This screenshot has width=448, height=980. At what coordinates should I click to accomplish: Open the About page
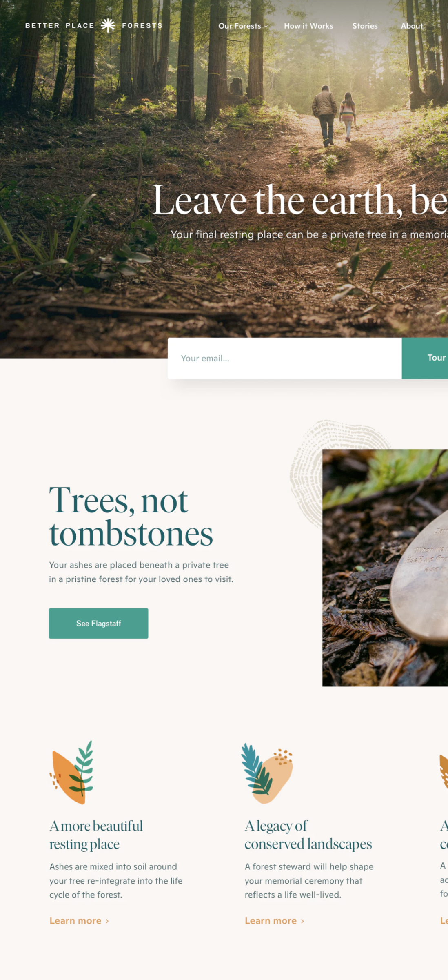pos(412,26)
